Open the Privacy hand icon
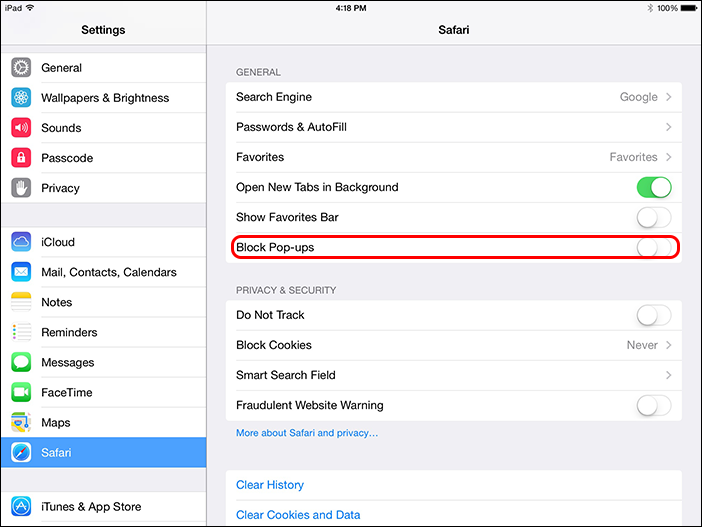The width and height of the screenshot is (702, 527). tap(22, 188)
